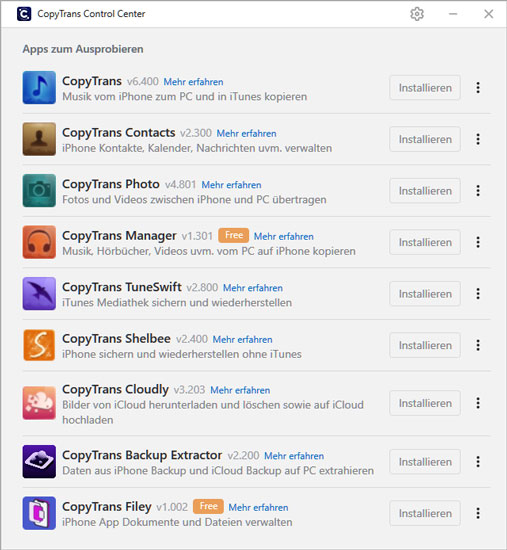Open settings via the gear icon
Viewport: 507px width, 550px height.
pyautogui.click(x=417, y=14)
